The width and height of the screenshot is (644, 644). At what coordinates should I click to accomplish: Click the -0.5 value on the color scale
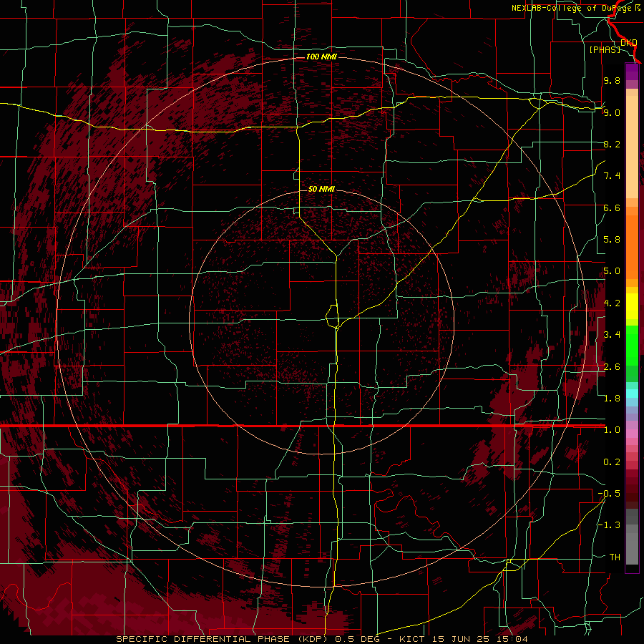pyautogui.click(x=610, y=494)
